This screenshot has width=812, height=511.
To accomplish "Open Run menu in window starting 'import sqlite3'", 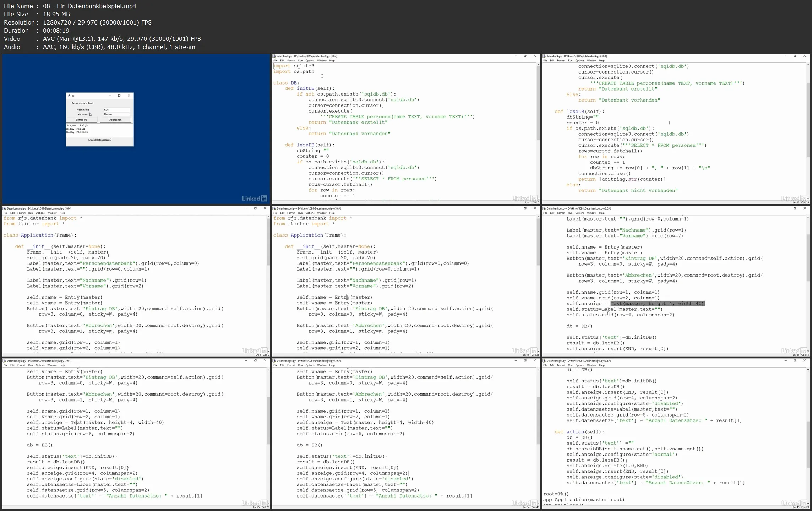I will point(300,61).
